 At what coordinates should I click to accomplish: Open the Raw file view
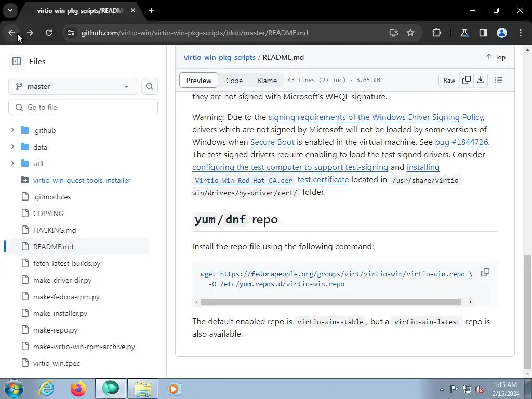click(449, 81)
